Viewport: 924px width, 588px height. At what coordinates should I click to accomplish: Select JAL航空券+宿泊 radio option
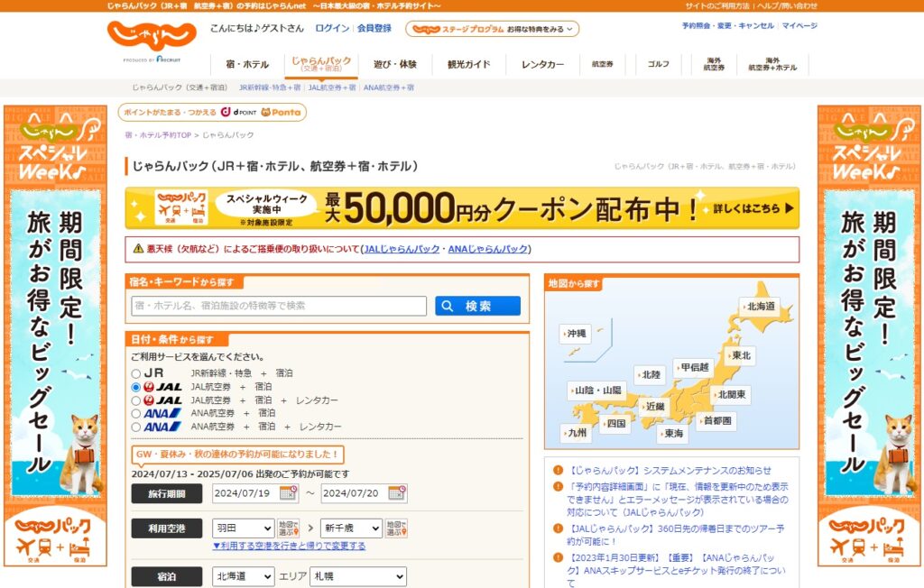136,387
